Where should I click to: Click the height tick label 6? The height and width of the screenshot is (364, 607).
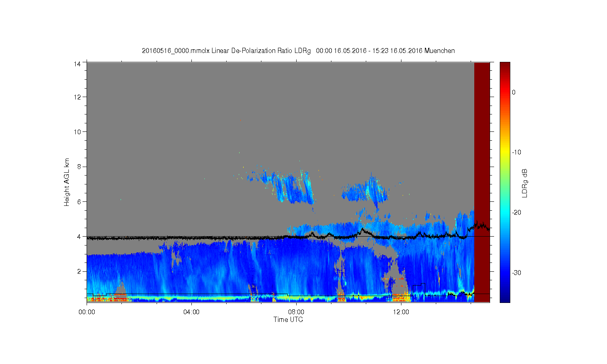pos(79,201)
